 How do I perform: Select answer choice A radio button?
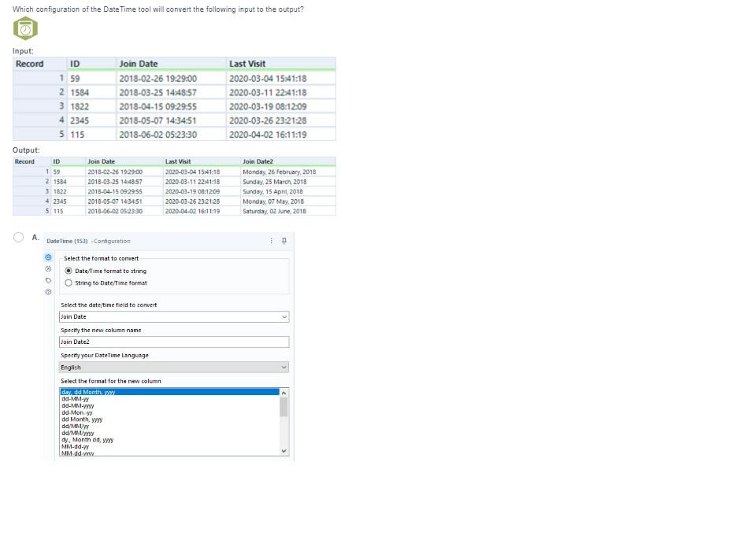point(17,236)
